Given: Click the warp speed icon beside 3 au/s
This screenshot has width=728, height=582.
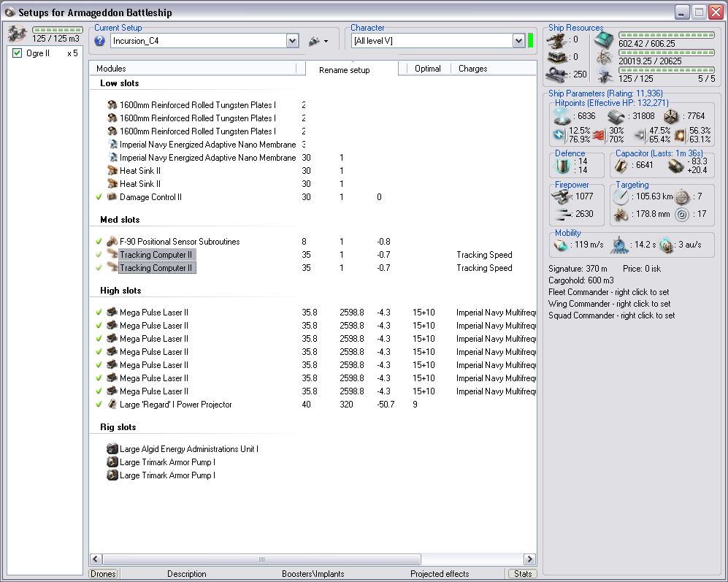Looking at the screenshot, I should click(666, 245).
